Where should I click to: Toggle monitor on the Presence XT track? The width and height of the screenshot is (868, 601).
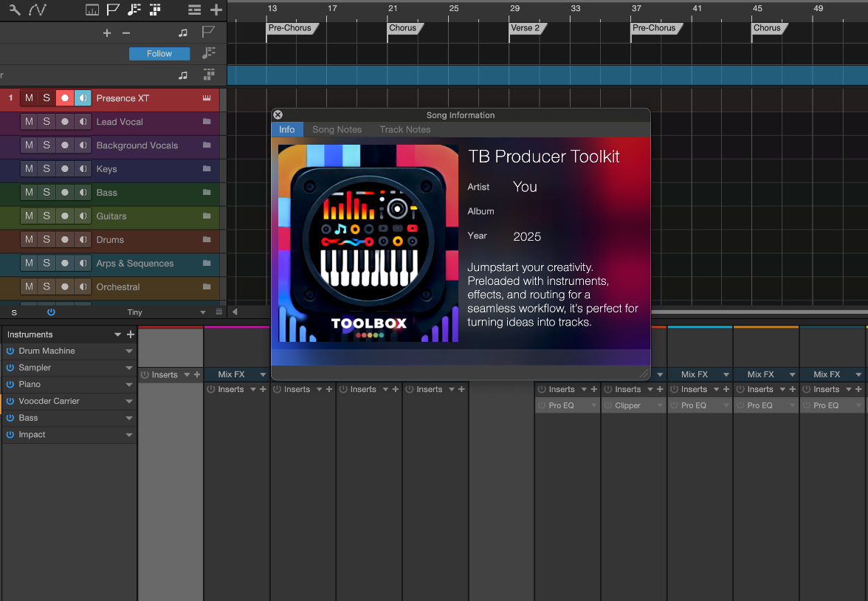[83, 98]
